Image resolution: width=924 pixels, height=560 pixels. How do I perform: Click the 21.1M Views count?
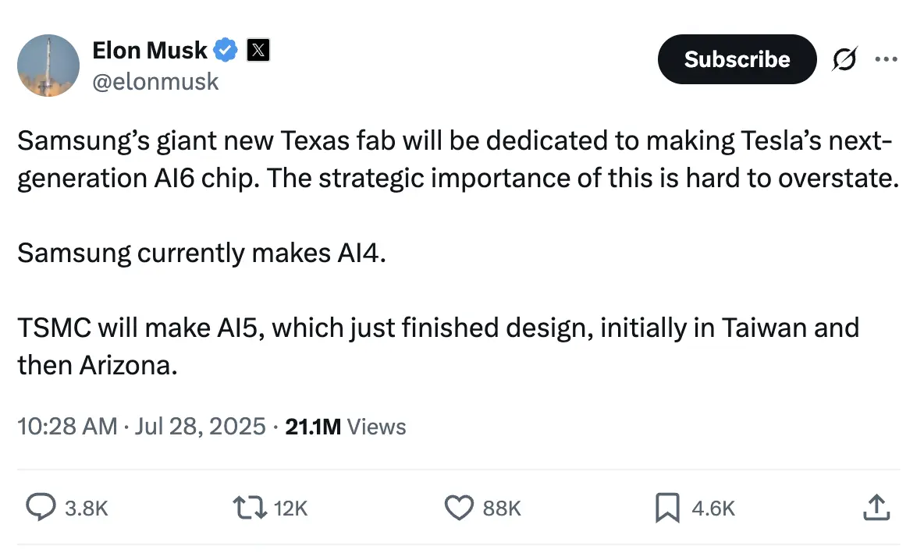point(346,427)
